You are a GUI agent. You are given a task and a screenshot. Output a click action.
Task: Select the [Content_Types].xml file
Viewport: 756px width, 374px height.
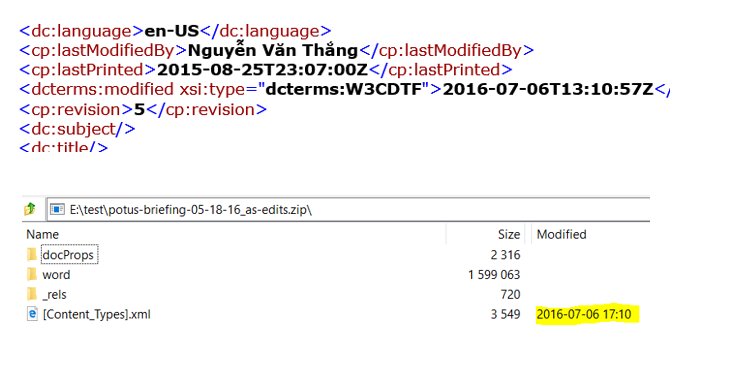96,315
